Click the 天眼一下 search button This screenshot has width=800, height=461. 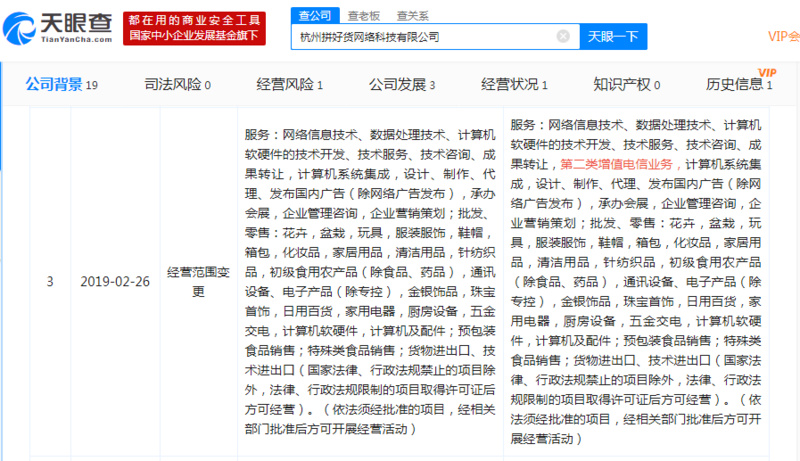coord(613,36)
